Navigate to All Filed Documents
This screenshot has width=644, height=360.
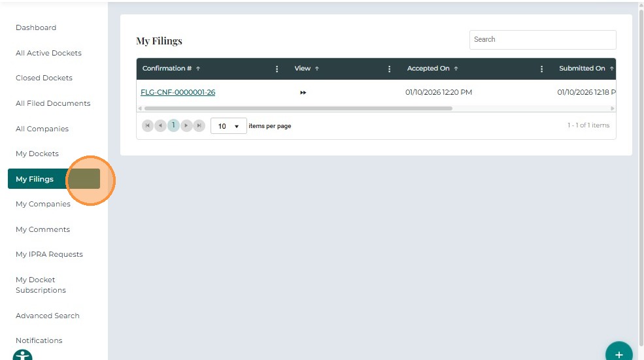click(x=53, y=103)
